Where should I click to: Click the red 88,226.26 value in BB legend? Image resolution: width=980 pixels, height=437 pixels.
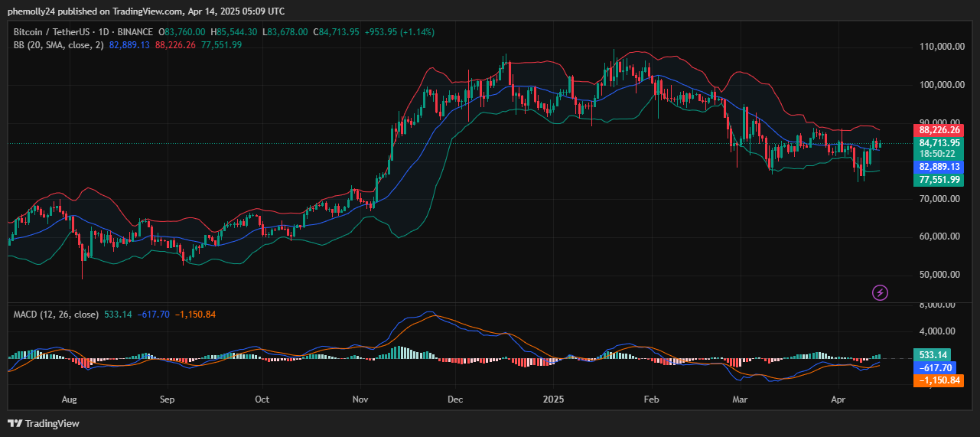(175, 45)
